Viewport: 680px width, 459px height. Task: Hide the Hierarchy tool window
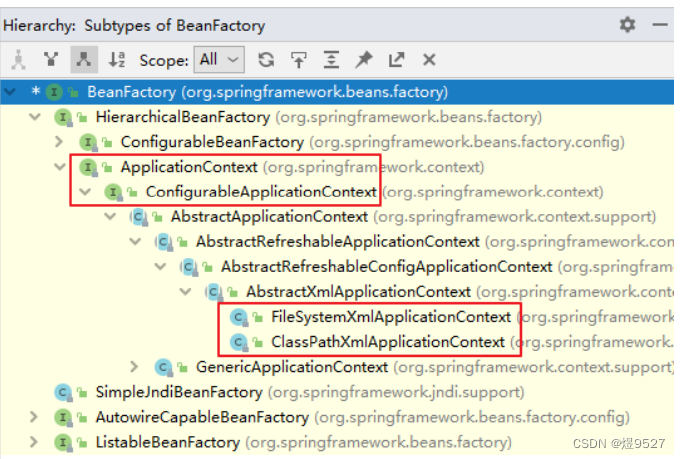[x=660, y=25]
